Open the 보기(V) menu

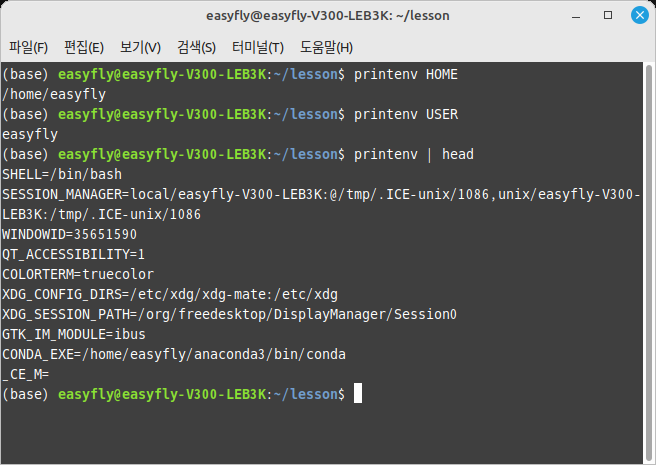coord(140,47)
